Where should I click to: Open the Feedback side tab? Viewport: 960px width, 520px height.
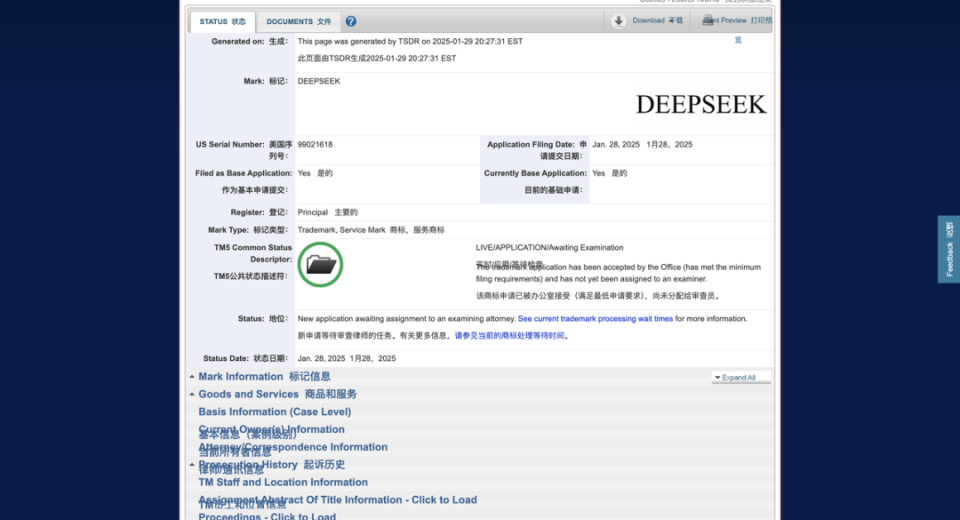pyautogui.click(x=948, y=249)
